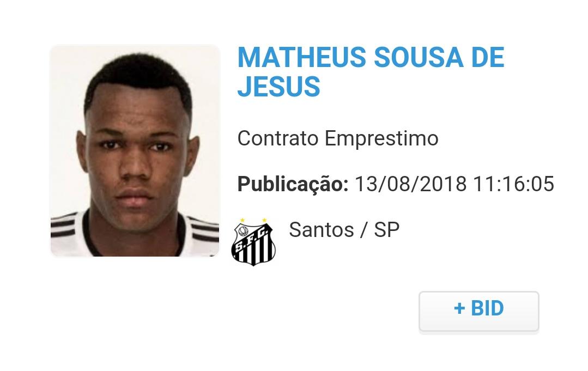Click the word MATHEUS in the heading

pyautogui.click(x=301, y=58)
